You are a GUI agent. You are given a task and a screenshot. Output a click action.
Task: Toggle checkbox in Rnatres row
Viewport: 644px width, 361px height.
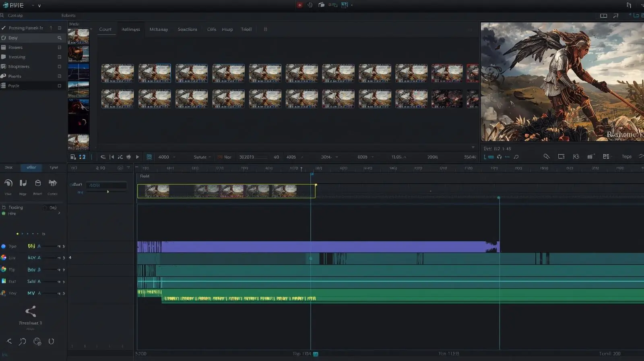tap(60, 48)
